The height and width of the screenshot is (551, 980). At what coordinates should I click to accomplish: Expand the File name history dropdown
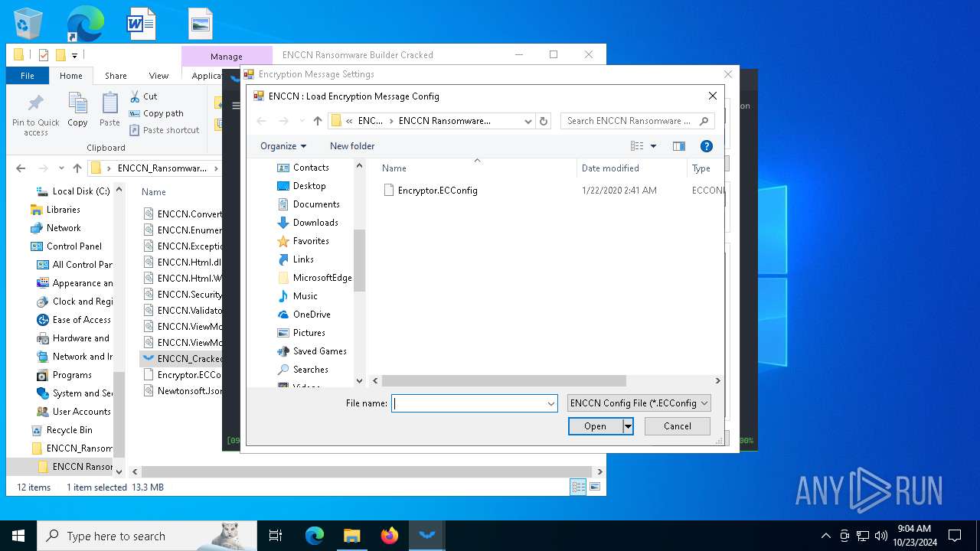(550, 403)
